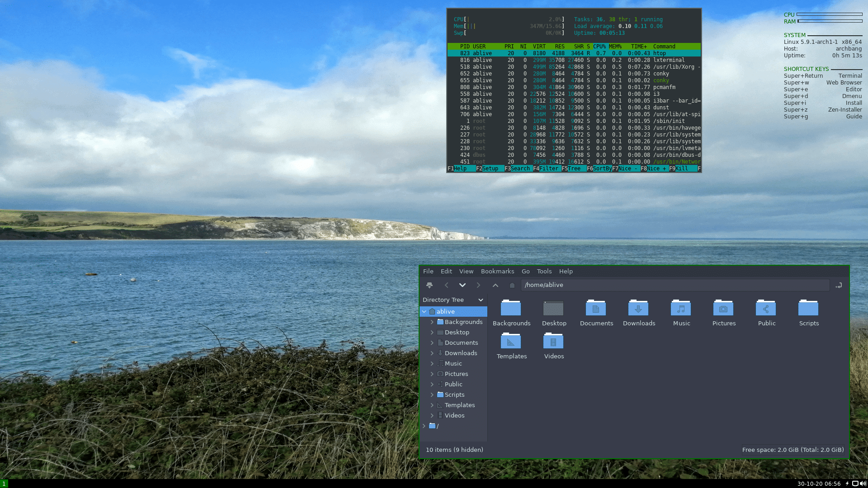This screenshot has width=868, height=488.
Task: Select Downloads label in directory tree
Action: 461,353
